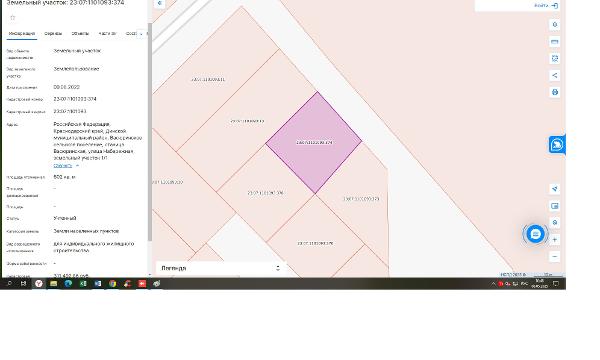Select the area-selection tool icon
Image resolution: width=600 pixels, height=360 pixels.
[x=555, y=59]
